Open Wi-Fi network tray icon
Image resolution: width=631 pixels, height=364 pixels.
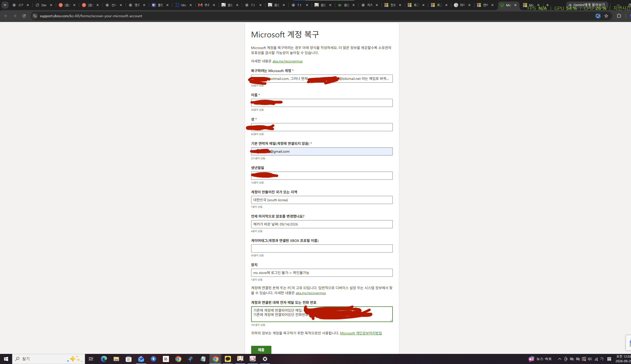pyautogui.click(x=596, y=359)
